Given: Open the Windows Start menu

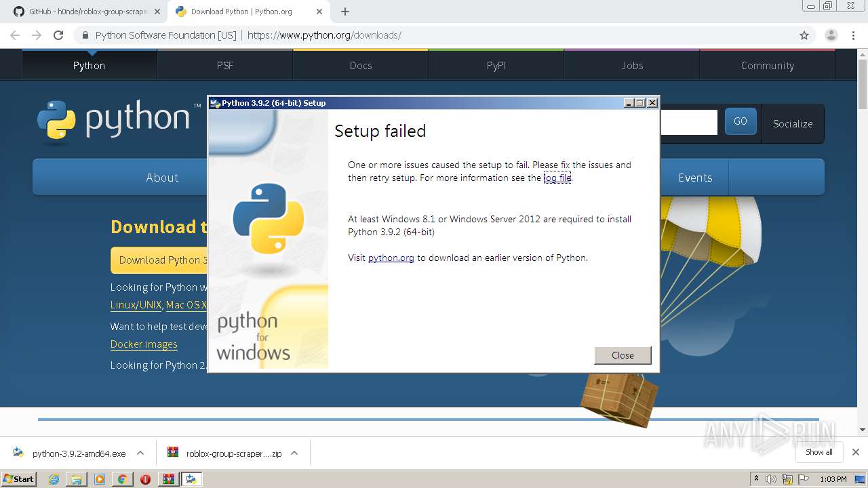Looking at the screenshot, I should coord(19,479).
